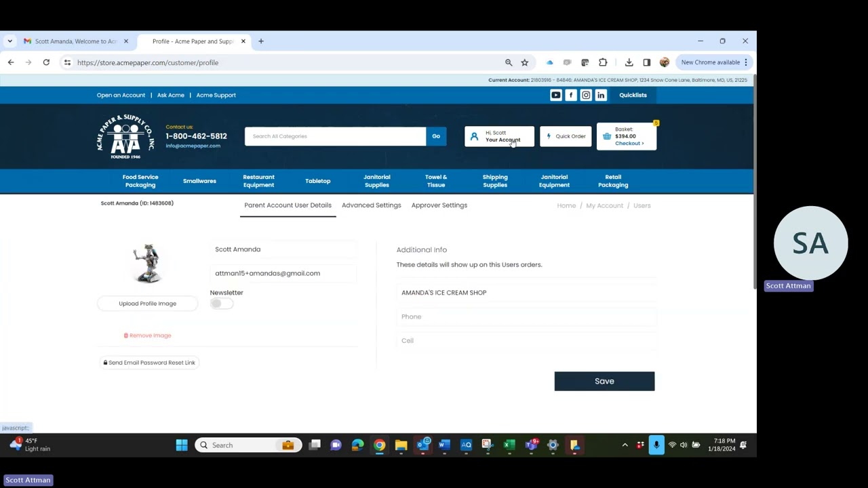Open the Windows Start menu
The width and height of the screenshot is (868, 488).
coord(182,445)
